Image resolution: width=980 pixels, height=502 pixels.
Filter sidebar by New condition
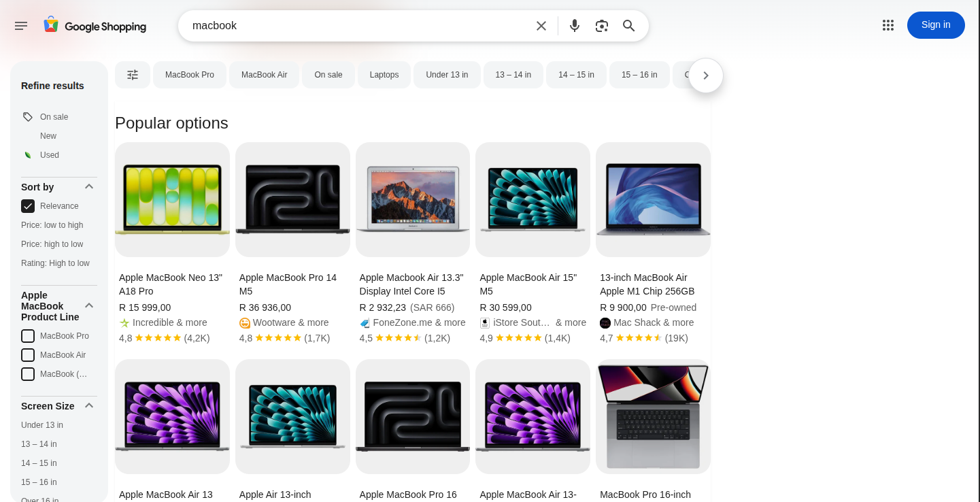click(48, 136)
